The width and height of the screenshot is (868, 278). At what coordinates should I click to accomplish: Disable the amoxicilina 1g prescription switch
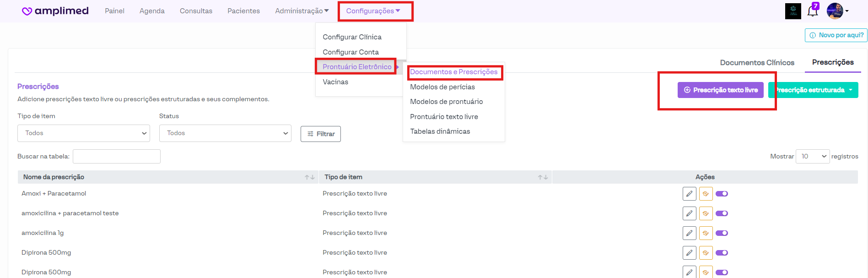pos(722,233)
